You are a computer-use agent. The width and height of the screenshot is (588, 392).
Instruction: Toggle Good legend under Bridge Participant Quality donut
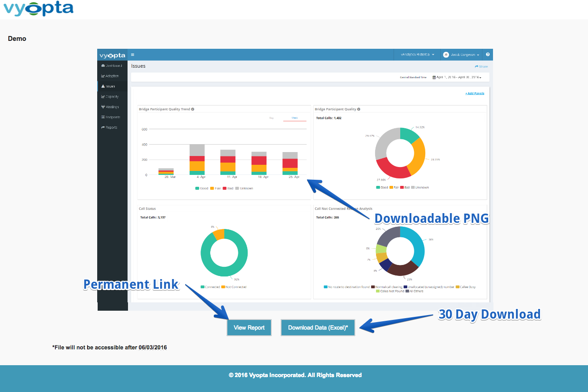382,187
